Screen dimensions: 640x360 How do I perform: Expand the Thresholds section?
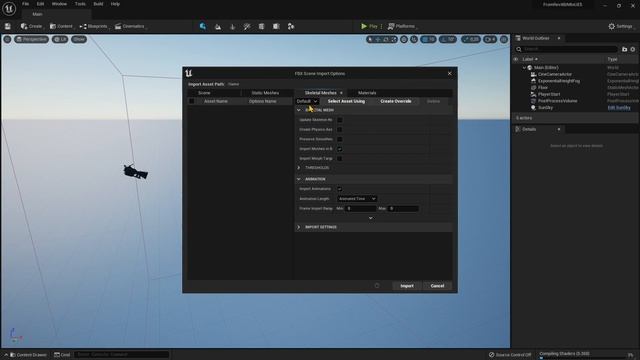click(299, 168)
